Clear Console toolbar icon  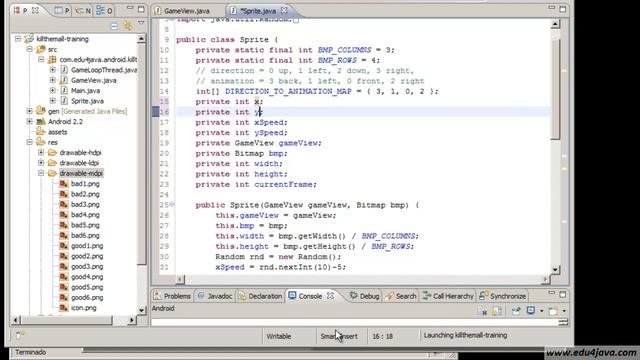coord(483,312)
